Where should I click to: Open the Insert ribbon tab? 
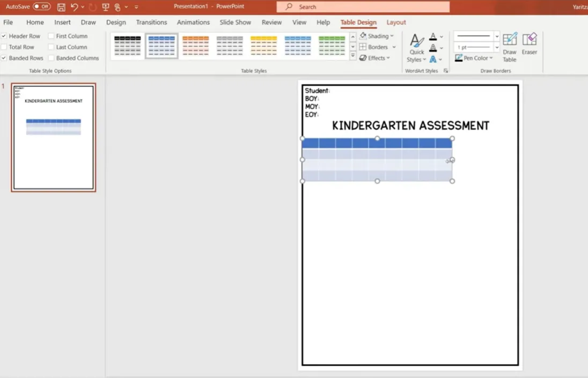[x=62, y=23]
